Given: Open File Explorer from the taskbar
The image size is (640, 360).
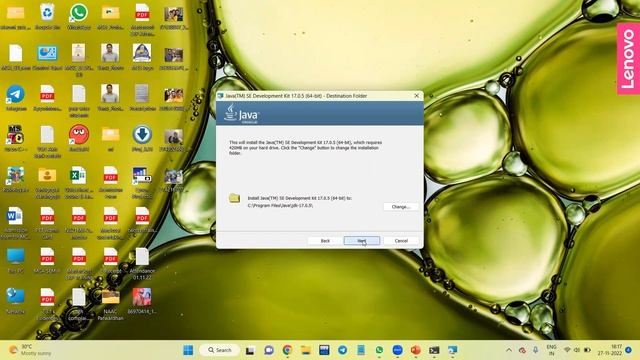Looking at the screenshot, I should coord(306,350).
